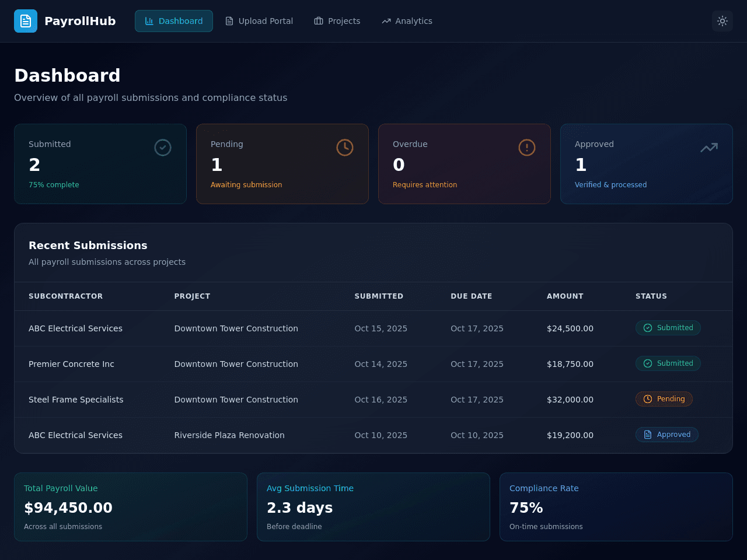747x560 pixels.
Task: Click check icon in Premier Concrete's Submitted badge
Action: [648, 363]
